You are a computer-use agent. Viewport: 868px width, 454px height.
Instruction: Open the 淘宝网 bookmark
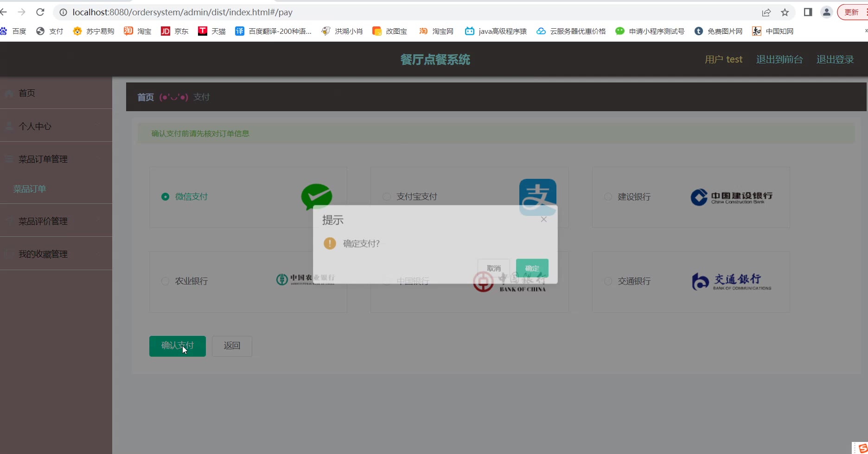[436, 31]
